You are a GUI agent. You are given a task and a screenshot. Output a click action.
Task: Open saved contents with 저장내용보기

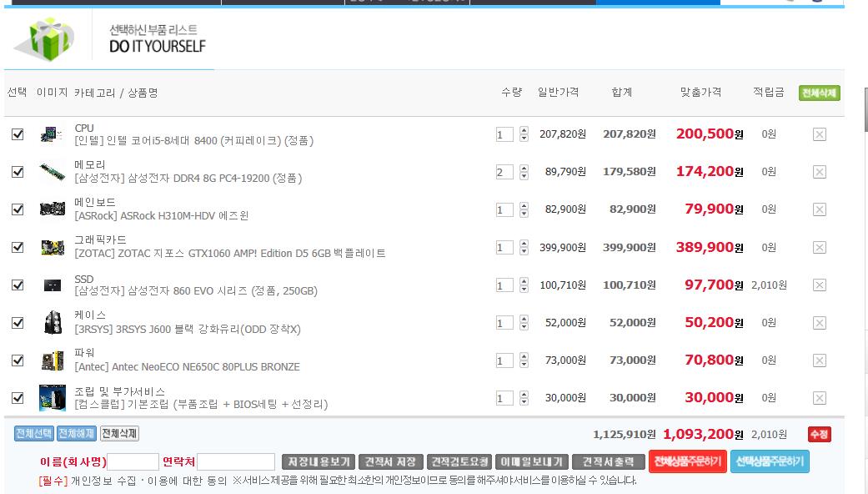click(319, 462)
